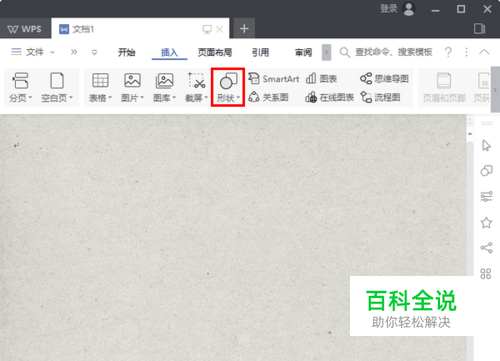Open the 形状 shapes tool
The width and height of the screenshot is (500, 361).
pos(228,87)
